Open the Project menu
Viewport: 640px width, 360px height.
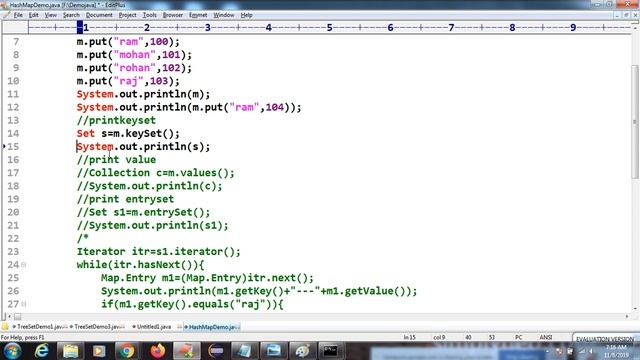click(127, 15)
